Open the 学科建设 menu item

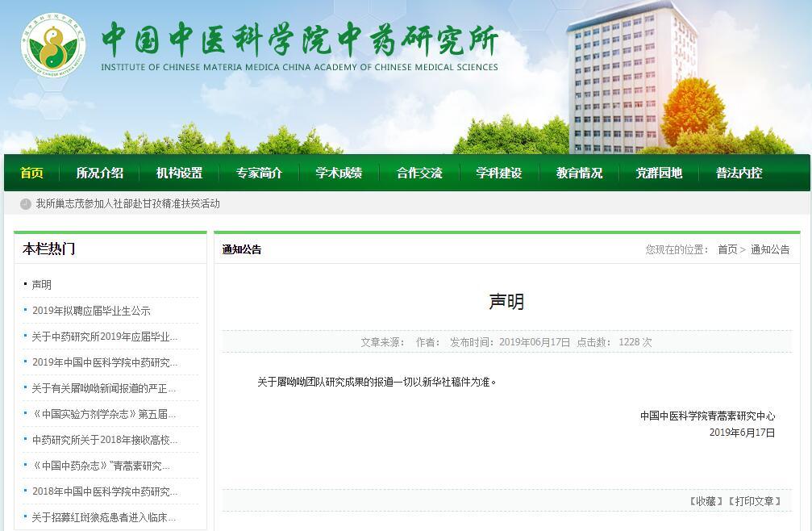click(x=498, y=173)
